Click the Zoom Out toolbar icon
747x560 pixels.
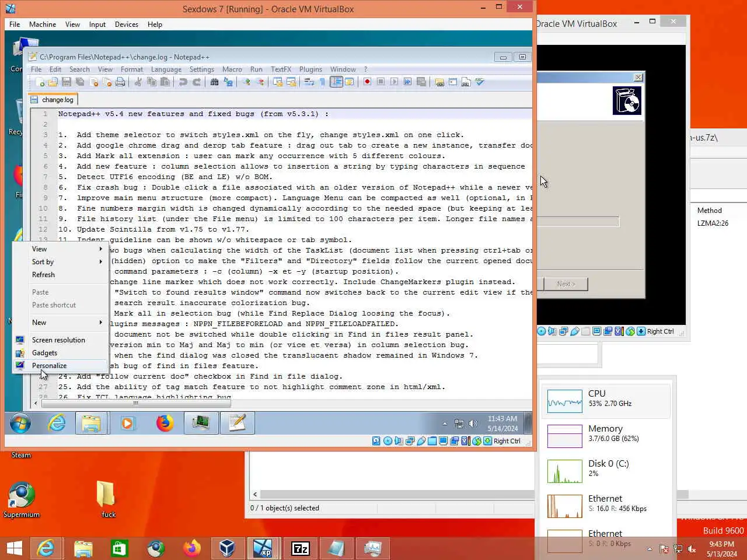tap(260, 82)
